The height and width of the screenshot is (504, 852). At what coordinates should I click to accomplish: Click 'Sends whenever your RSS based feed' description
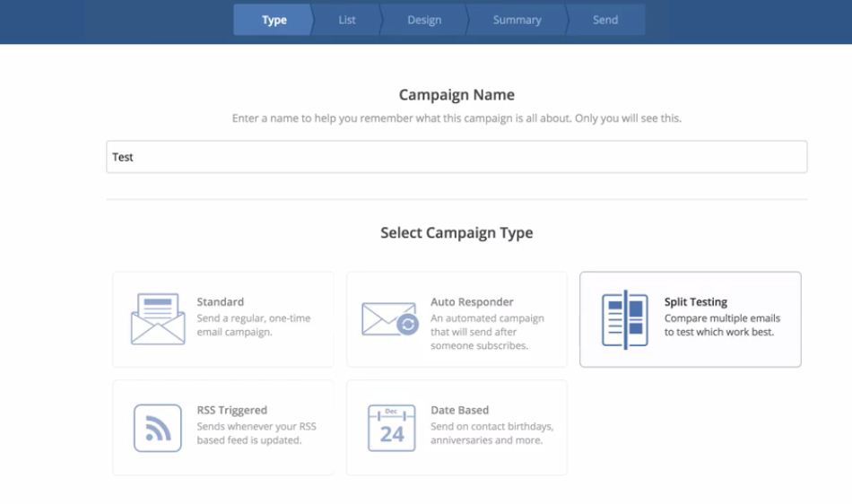256,433
